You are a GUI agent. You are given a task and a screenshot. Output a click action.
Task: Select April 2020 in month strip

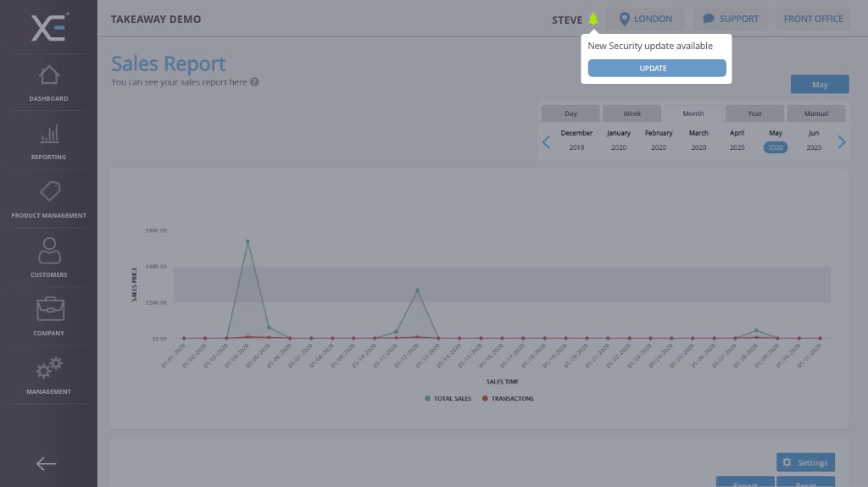coord(737,140)
